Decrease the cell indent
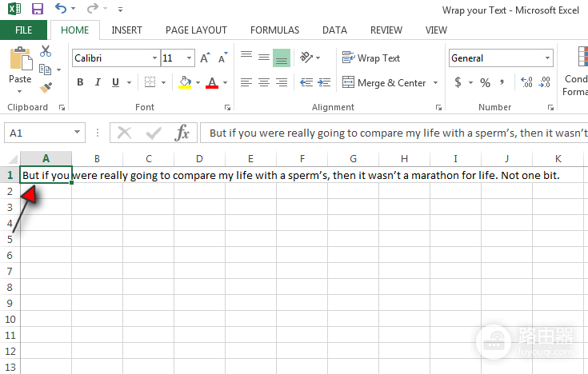The image size is (588, 374). [x=306, y=82]
